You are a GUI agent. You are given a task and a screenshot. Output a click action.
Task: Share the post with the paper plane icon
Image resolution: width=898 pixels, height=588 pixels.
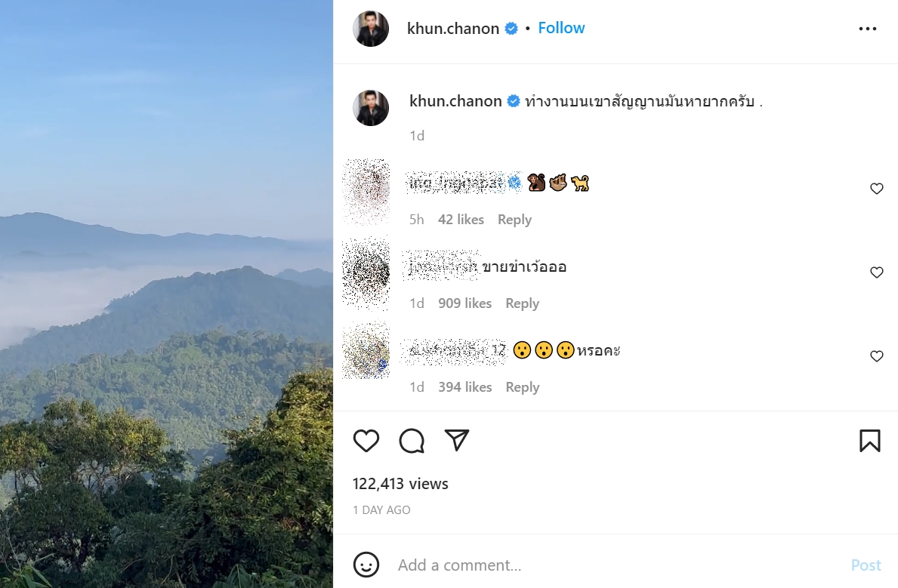pyautogui.click(x=457, y=440)
